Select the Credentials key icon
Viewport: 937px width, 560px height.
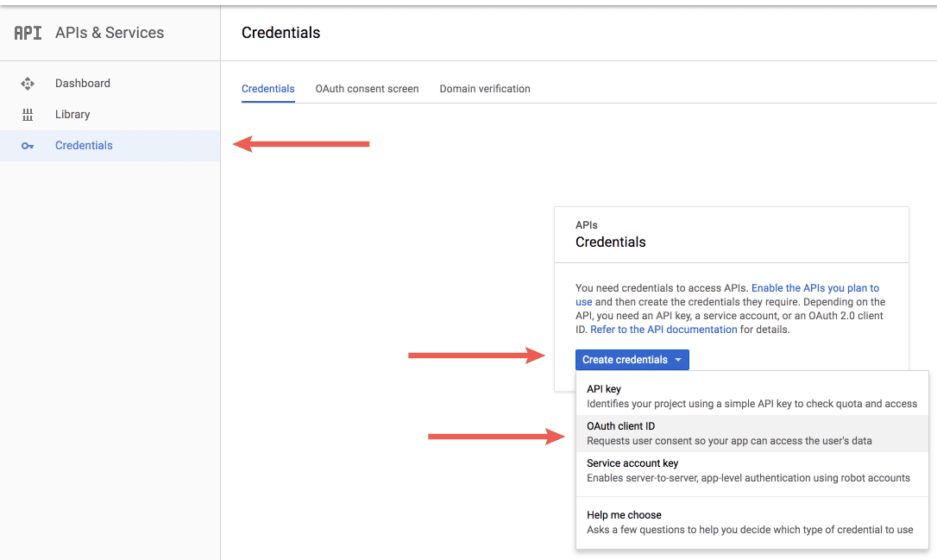28,145
